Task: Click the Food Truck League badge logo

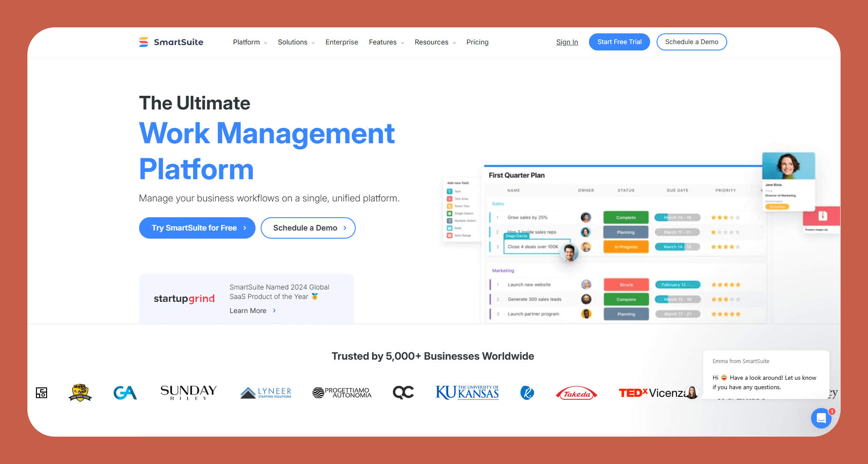Action: [x=80, y=393]
